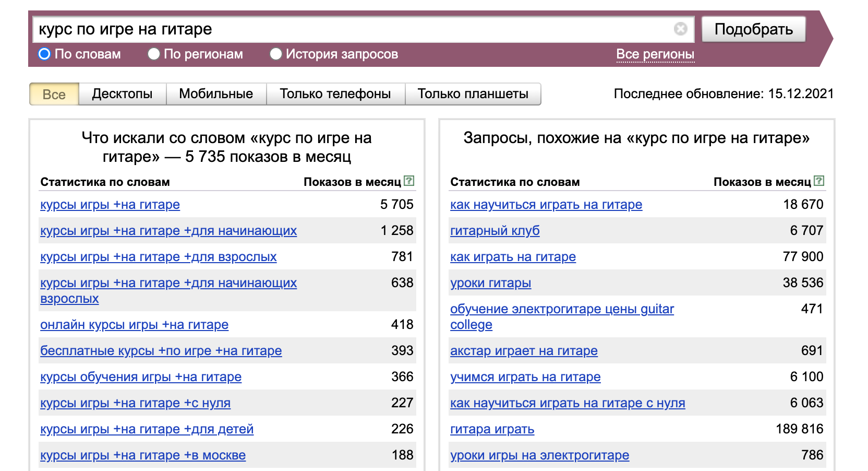This screenshot has width=868, height=471.
Task: Open link гитара играть
Action: click(x=492, y=429)
